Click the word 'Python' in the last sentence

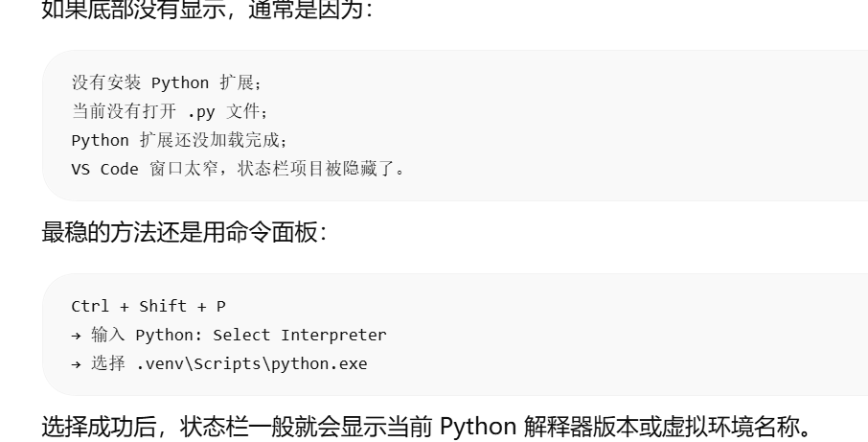[x=478, y=427]
